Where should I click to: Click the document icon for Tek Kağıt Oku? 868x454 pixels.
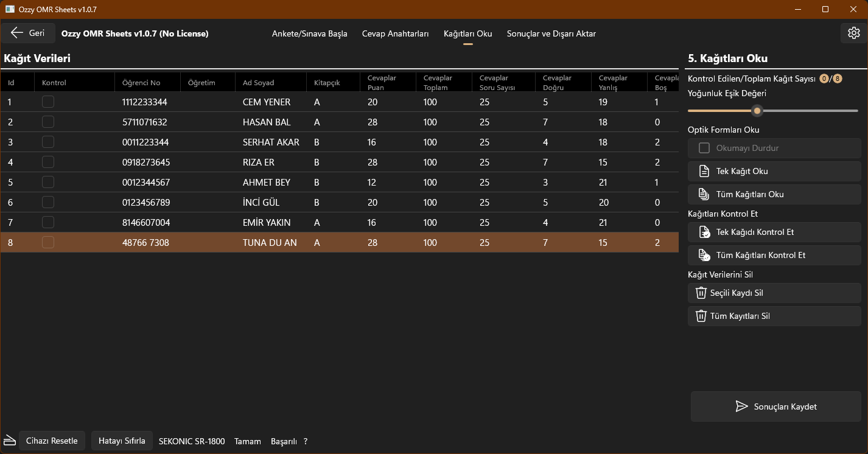pyautogui.click(x=704, y=171)
